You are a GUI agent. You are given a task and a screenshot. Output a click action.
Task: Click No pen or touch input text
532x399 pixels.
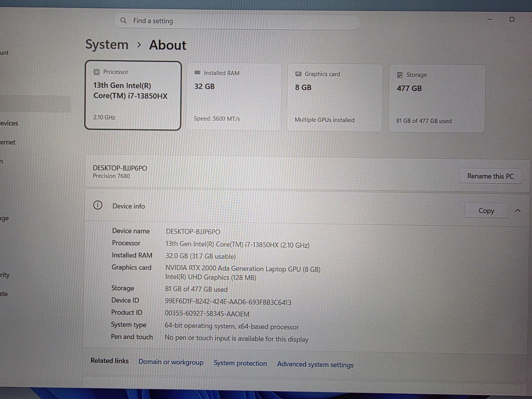tap(236, 338)
